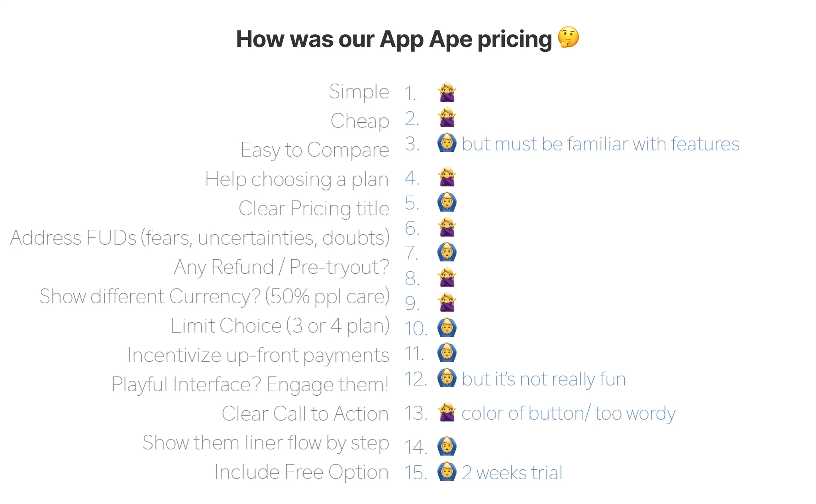The image size is (816, 504).
Task: Click the 'color of button/ too wordy' note
Action: [569, 414]
